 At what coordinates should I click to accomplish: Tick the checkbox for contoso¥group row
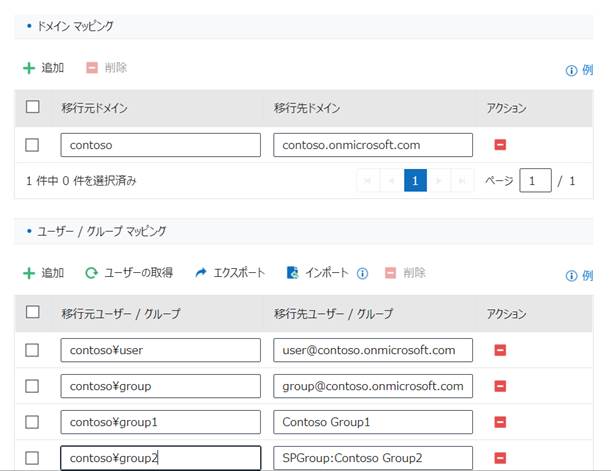(x=32, y=386)
